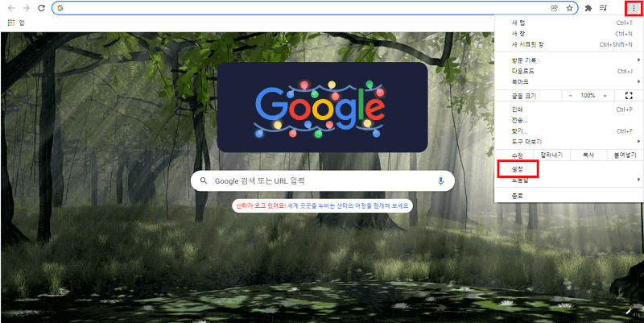The width and height of the screenshot is (644, 323).
Task: Select 새 창 in the menu
Action: click(569, 34)
